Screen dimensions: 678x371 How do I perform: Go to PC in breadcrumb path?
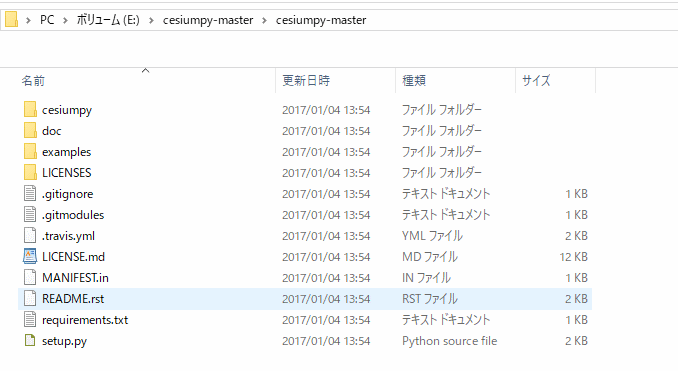tap(47, 20)
